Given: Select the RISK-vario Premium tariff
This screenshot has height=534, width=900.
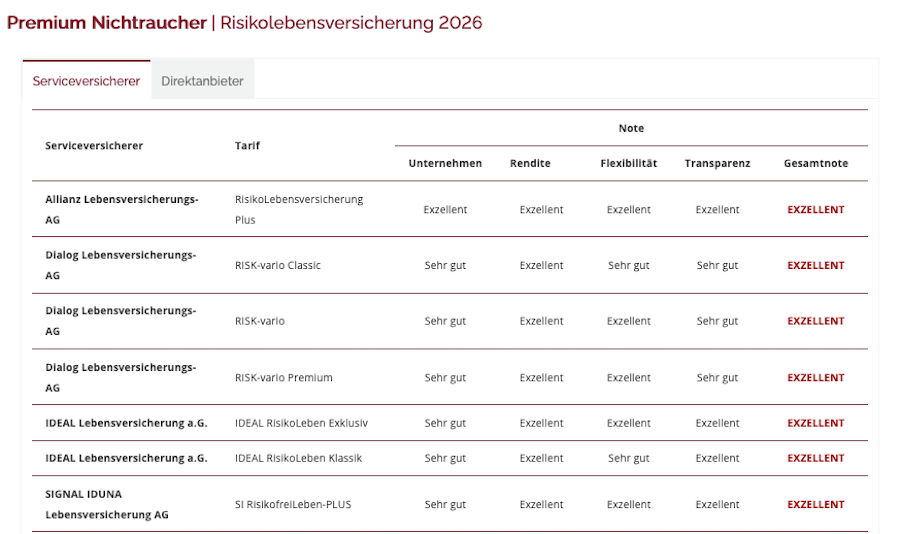Looking at the screenshot, I should point(283,378).
